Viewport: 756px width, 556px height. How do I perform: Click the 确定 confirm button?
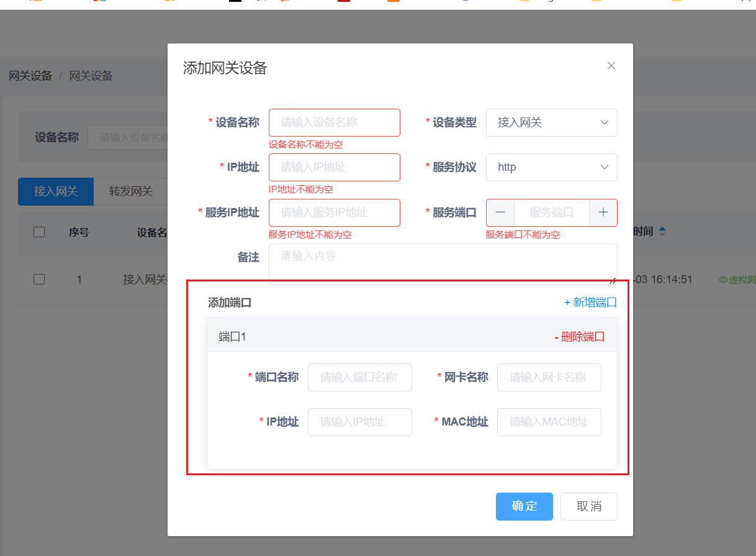pos(524,506)
